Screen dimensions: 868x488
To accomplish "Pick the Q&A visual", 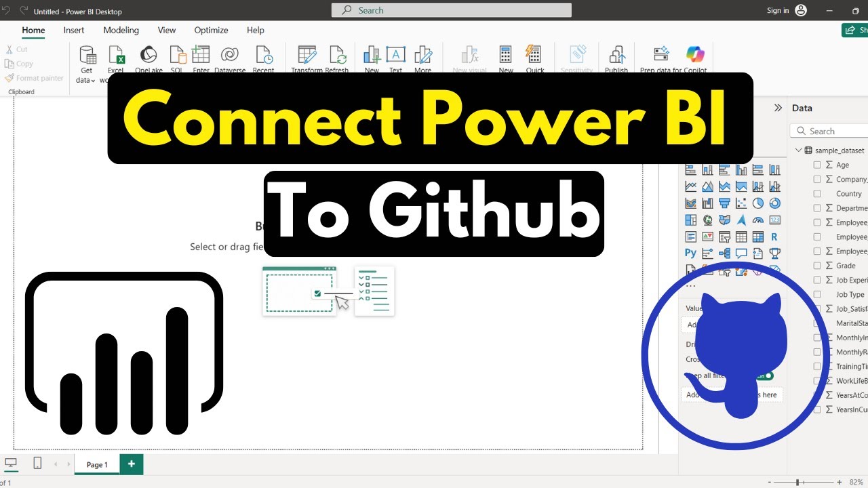I will (741, 253).
